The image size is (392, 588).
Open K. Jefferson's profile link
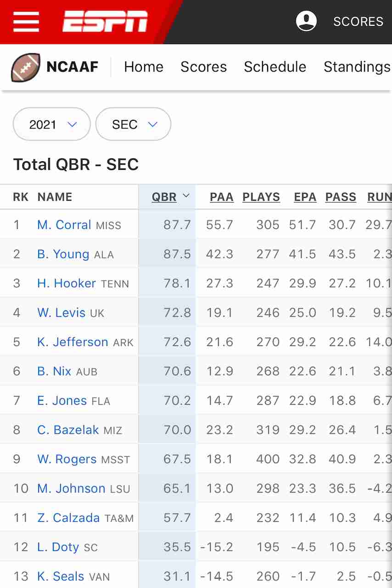pos(73,342)
